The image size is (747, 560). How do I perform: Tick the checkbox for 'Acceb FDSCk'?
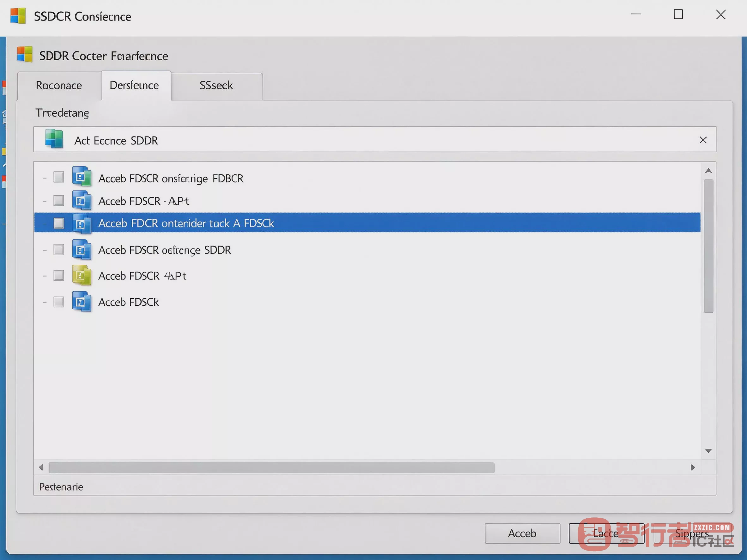(x=59, y=302)
